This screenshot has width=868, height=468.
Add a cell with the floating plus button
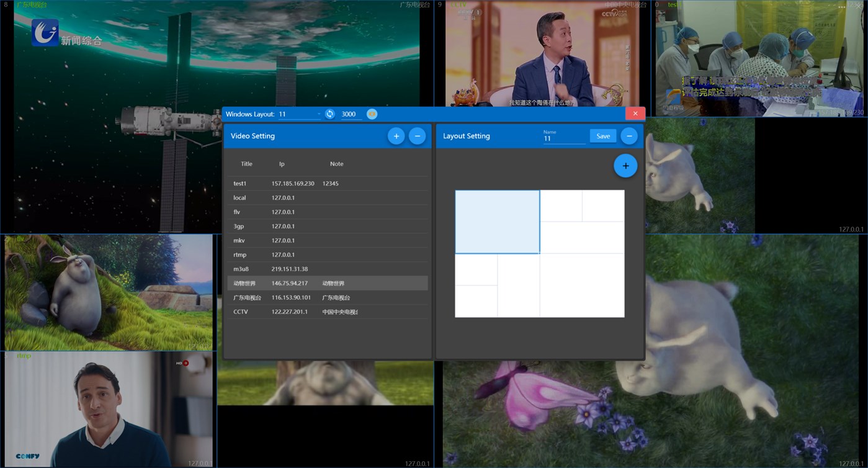(x=625, y=166)
